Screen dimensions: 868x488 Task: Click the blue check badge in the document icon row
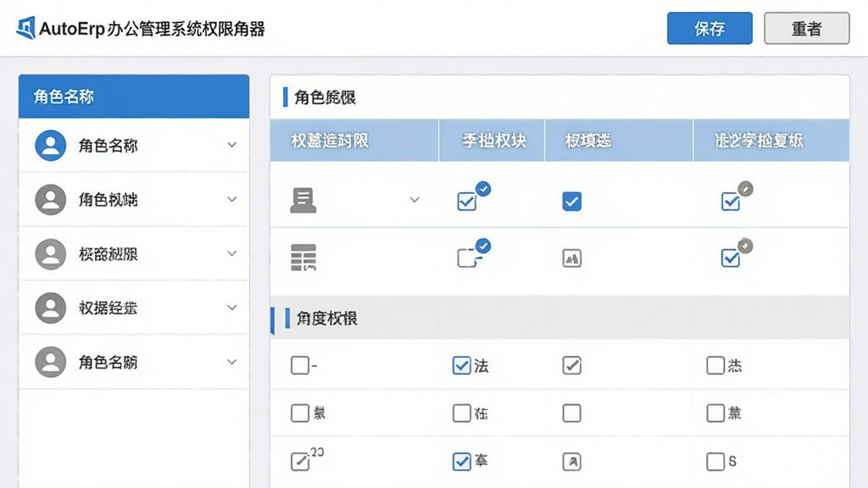(483, 189)
